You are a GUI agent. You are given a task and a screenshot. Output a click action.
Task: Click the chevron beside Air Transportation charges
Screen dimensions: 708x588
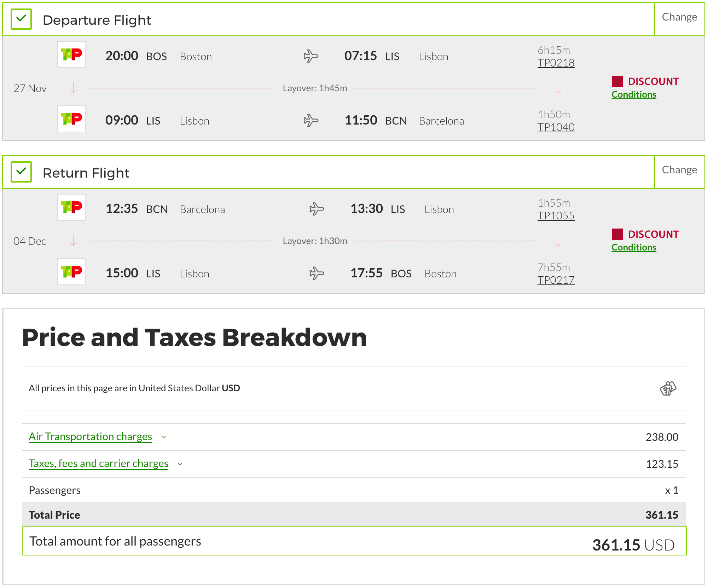coord(163,437)
